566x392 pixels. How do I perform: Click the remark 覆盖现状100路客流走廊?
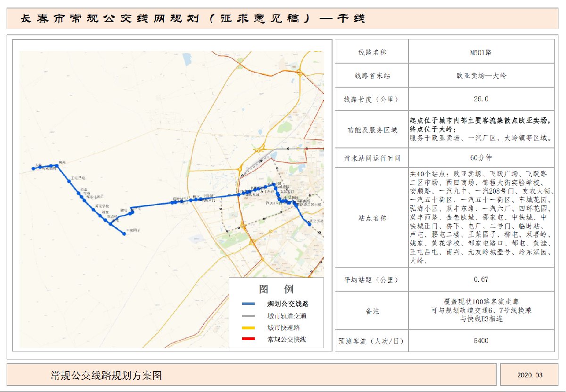point(481,302)
